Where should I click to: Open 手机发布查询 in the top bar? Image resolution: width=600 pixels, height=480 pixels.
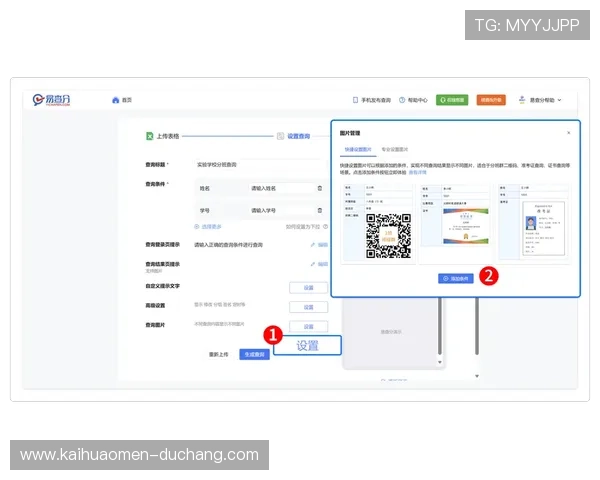coord(372,100)
